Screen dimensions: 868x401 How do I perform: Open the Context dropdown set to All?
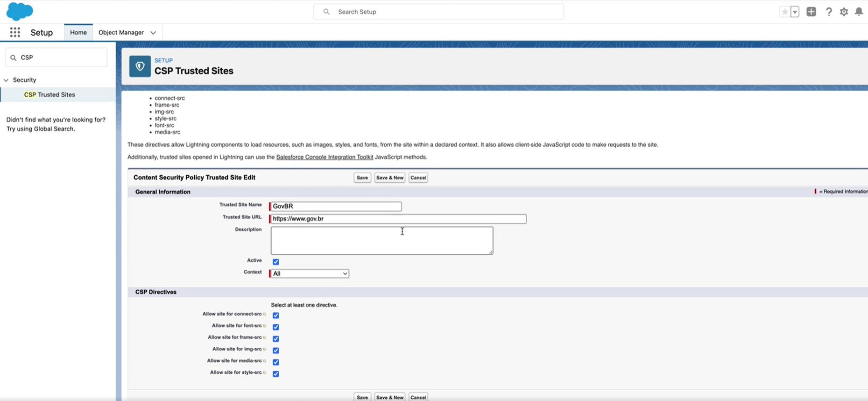click(310, 273)
